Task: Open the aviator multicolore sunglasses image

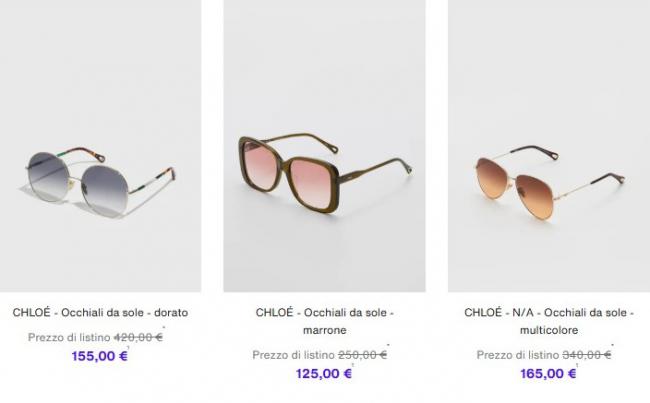Action: click(x=549, y=146)
